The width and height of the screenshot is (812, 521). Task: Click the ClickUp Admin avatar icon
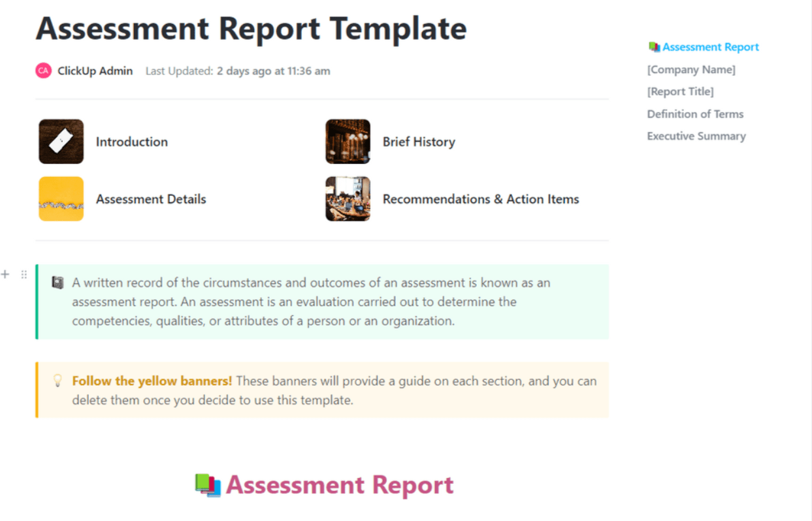pyautogui.click(x=43, y=71)
